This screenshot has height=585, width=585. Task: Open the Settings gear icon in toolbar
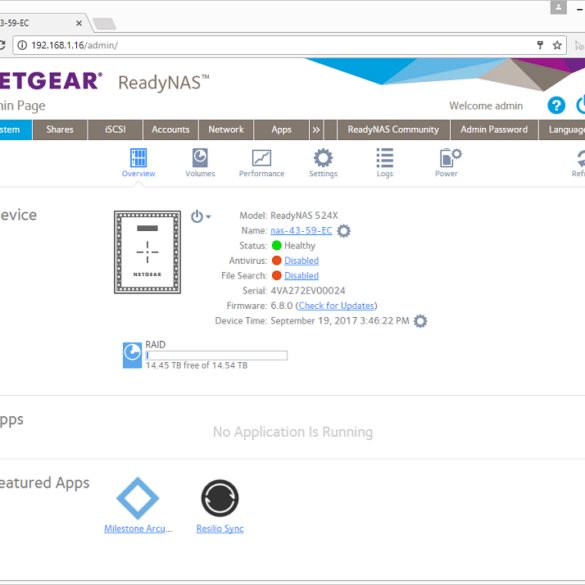pyautogui.click(x=323, y=163)
